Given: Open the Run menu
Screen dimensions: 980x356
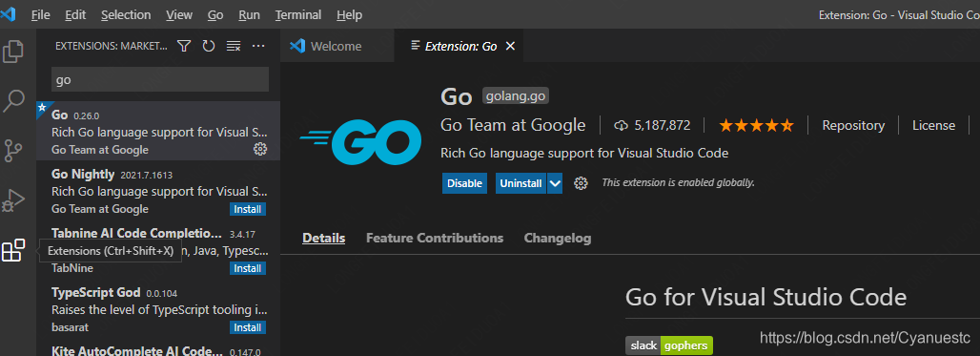Looking at the screenshot, I should [250, 14].
